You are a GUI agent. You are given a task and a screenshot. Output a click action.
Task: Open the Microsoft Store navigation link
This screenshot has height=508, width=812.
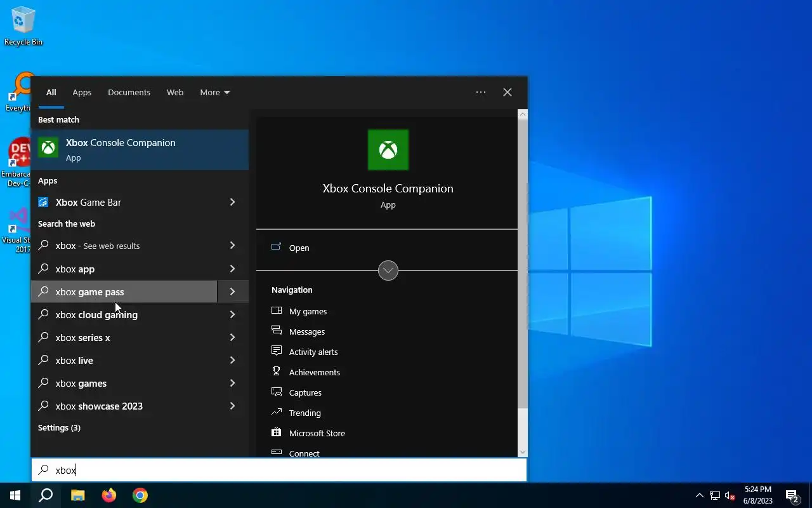pos(317,433)
